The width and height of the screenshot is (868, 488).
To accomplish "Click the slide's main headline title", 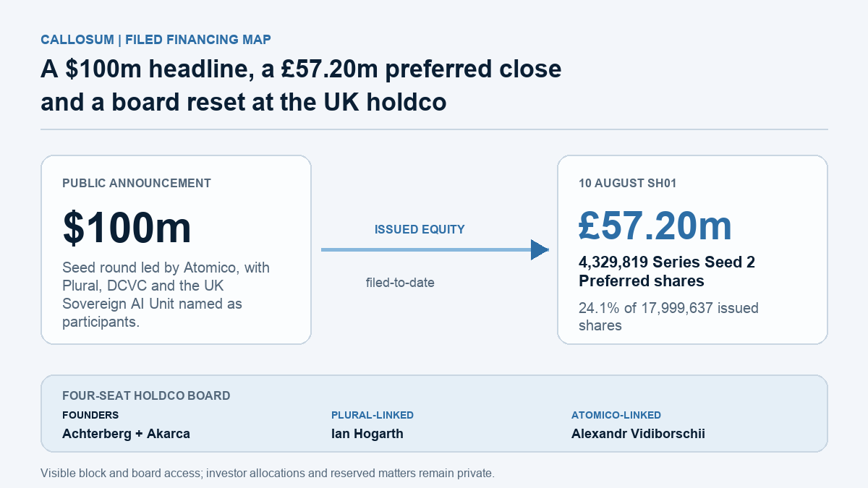I will click(301, 85).
